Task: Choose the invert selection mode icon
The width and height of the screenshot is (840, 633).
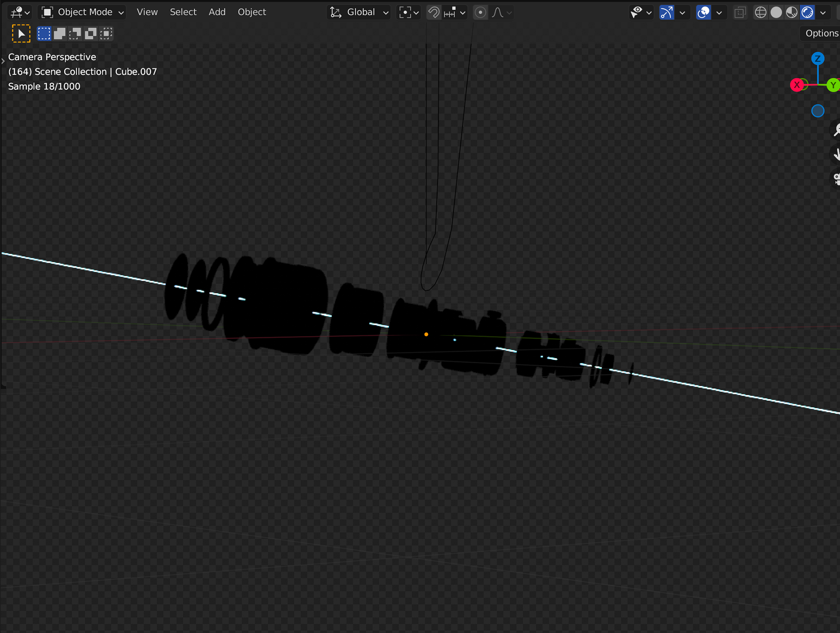Action: (x=91, y=34)
